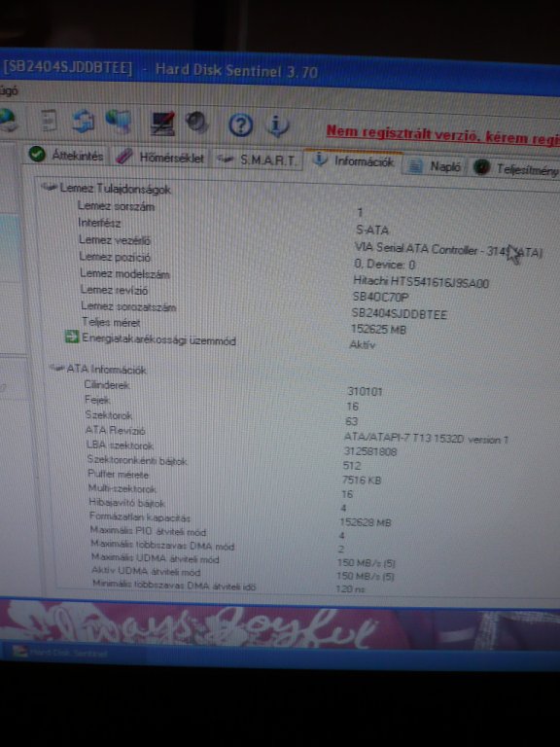Viewport: 560px width, 747px height.
Task: Click the globe icon in the toolbar
Action: tap(9, 120)
